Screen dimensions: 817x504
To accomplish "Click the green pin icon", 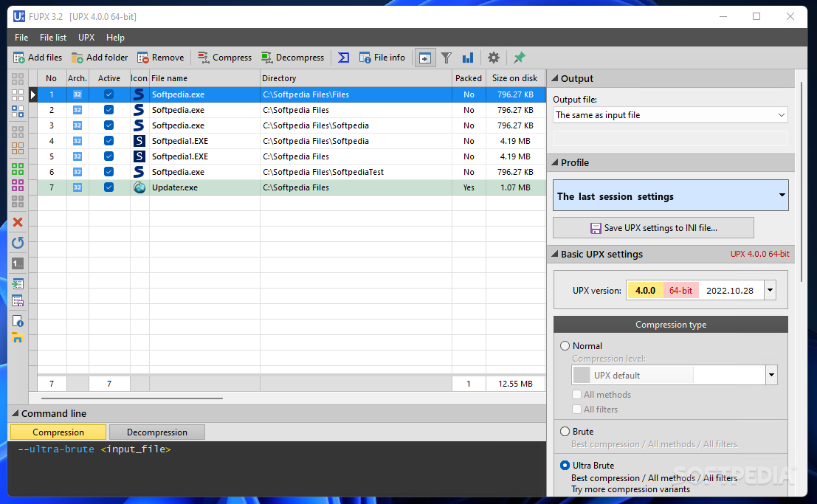I will point(520,58).
